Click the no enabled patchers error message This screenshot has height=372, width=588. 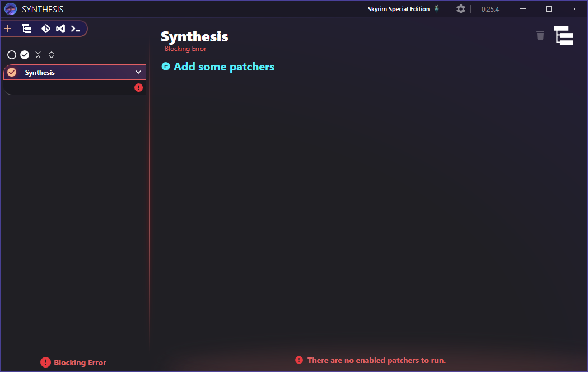click(376, 360)
